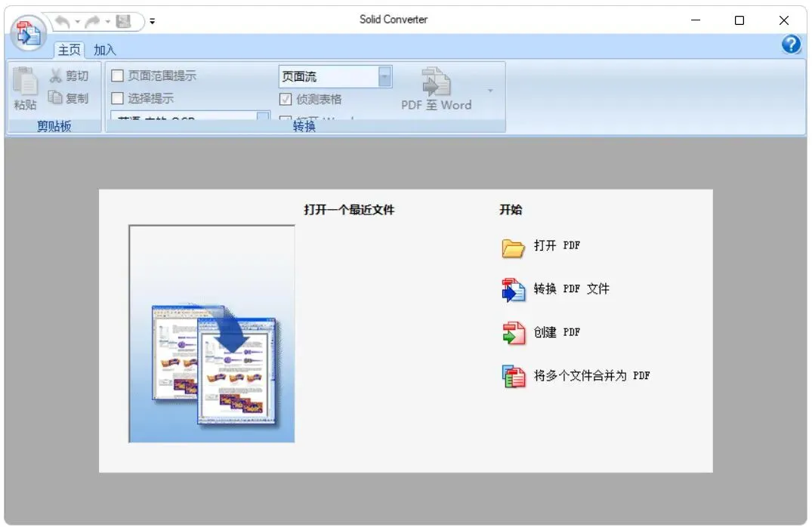Viewport: 812px width, 527px height.
Task: Toggle the 侦测表格 checkbox
Action: [x=286, y=99]
